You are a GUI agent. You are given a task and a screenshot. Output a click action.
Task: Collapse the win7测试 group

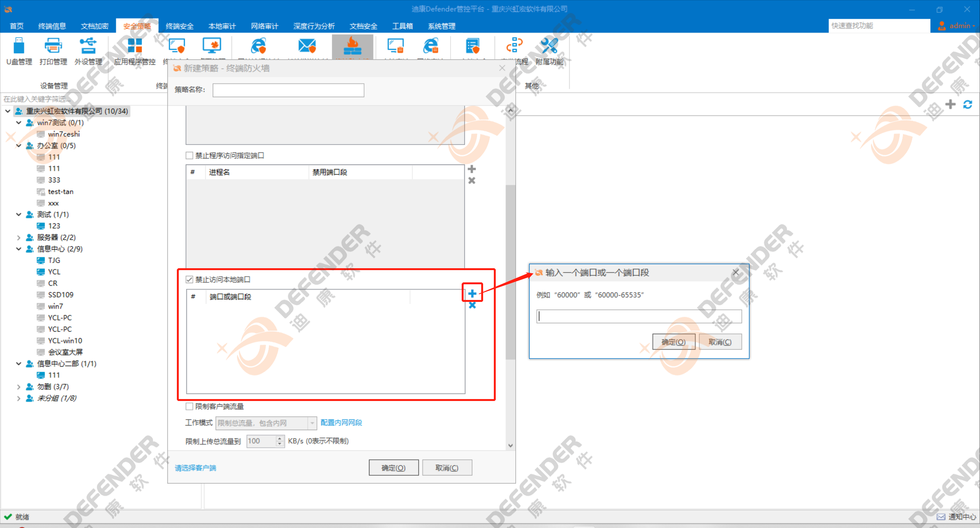tap(18, 122)
